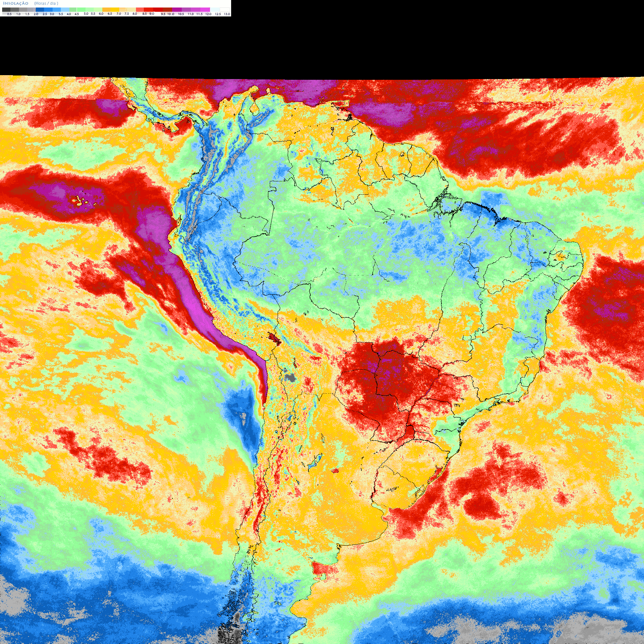
Task: Select the orange swatch above 6.5
Action: click(x=106, y=10)
